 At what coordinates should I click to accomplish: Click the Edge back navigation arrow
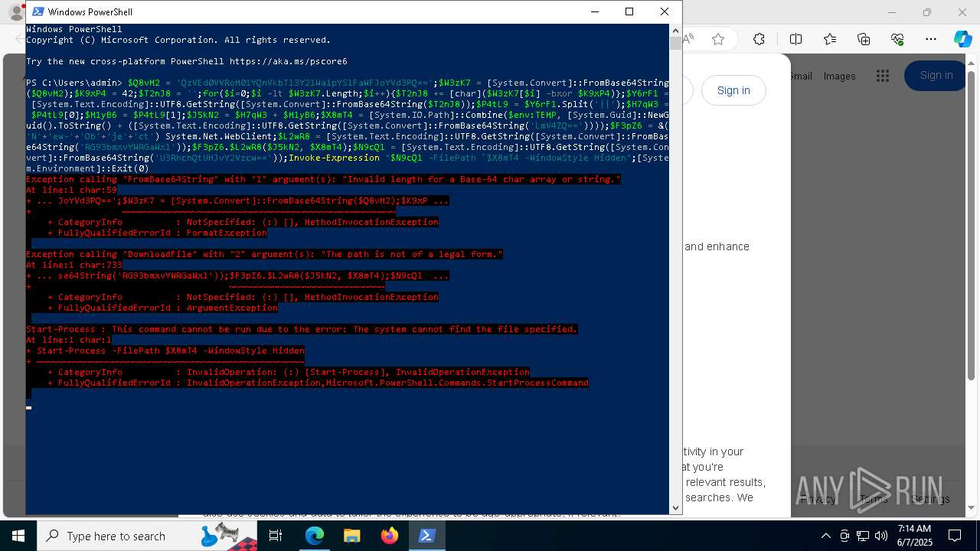pos(21,39)
